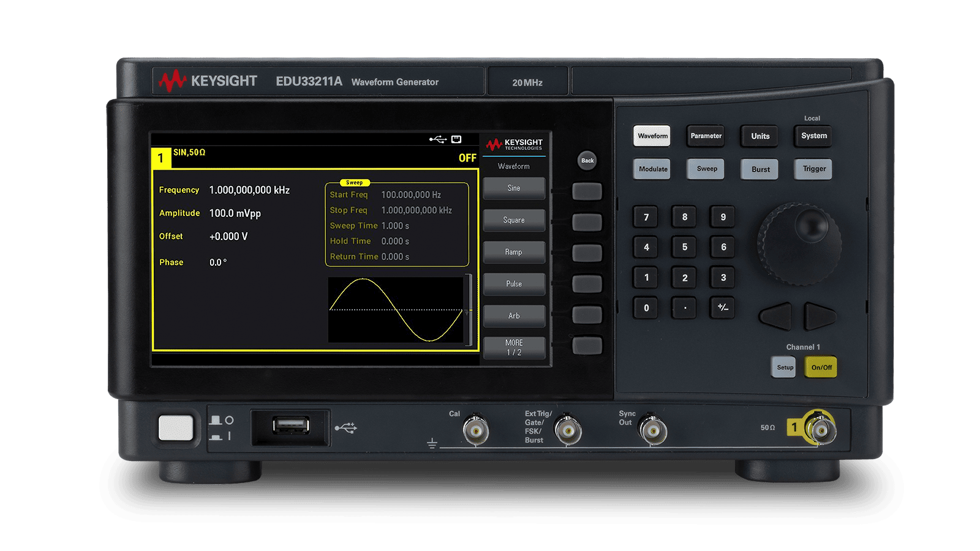Click the Sync Out BNC connector
The image size is (980, 551).
[x=653, y=430]
